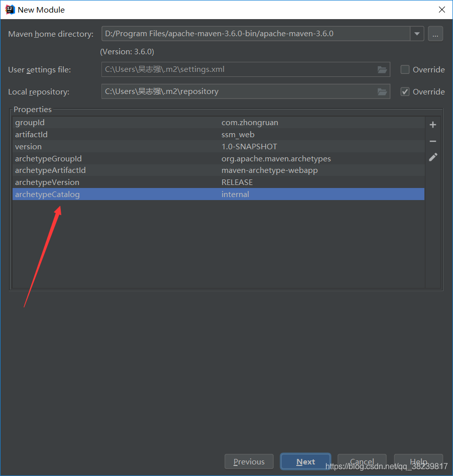
Task: Remove the selected property with the minus icon
Action: click(433, 141)
